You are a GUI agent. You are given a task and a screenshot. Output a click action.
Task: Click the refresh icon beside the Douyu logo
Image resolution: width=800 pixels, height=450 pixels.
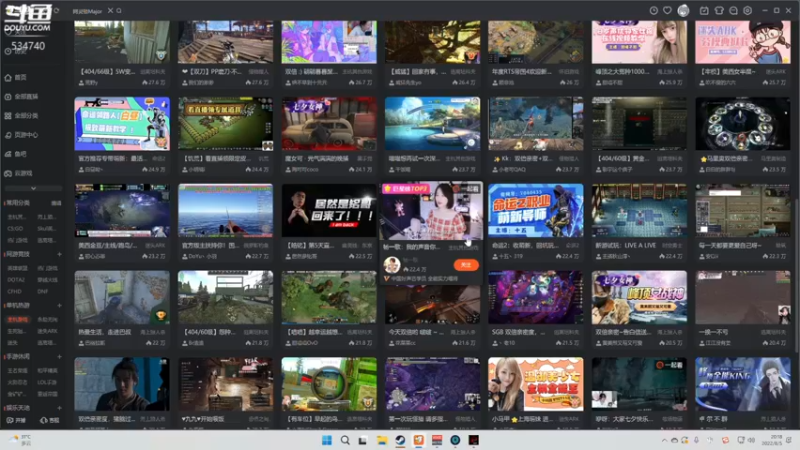[x=57, y=10]
